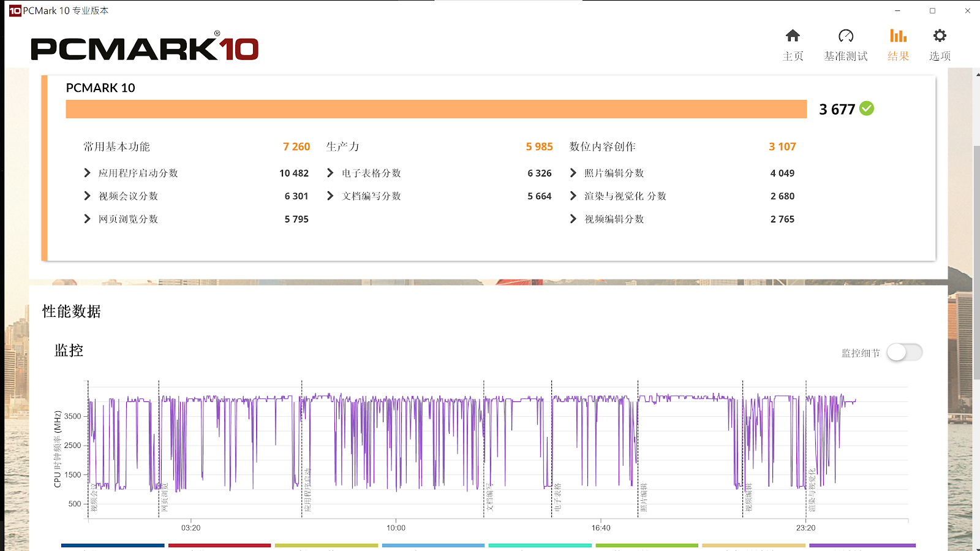The width and height of the screenshot is (980, 551).
Task: Click the 照片编辑 value 4 049
Action: [x=782, y=173]
